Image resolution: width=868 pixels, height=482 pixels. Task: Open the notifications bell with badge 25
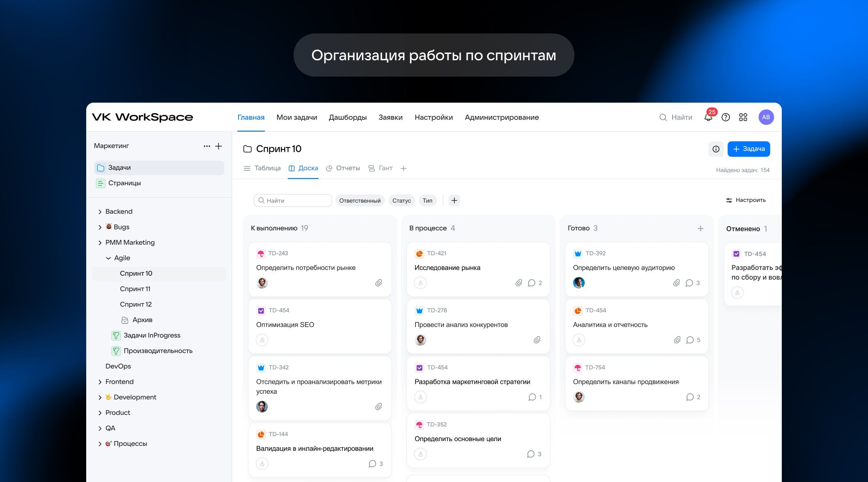[708, 118]
